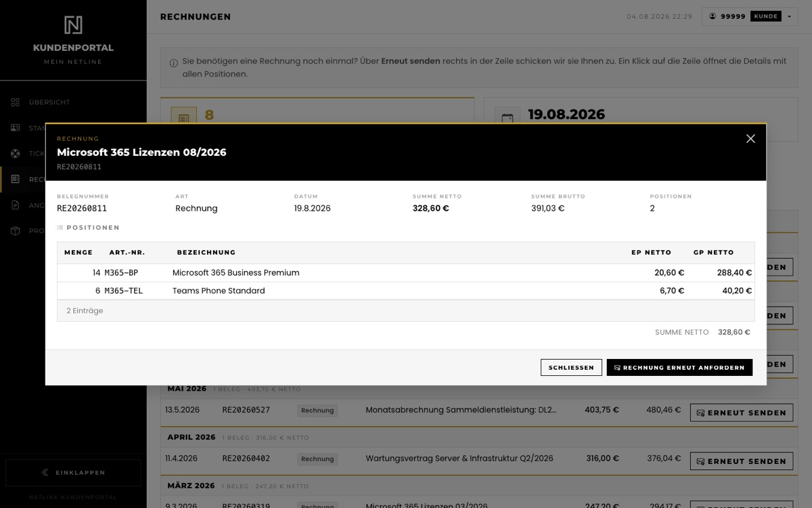Click unit price 6,70 €
This screenshot has width=812, height=508.
point(672,291)
